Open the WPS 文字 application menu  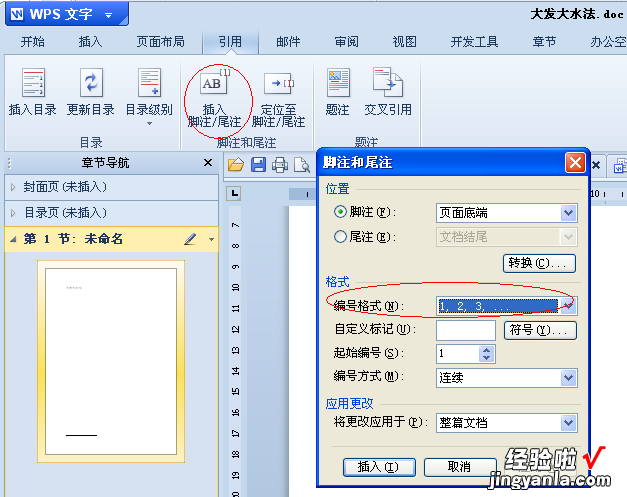tap(67, 14)
